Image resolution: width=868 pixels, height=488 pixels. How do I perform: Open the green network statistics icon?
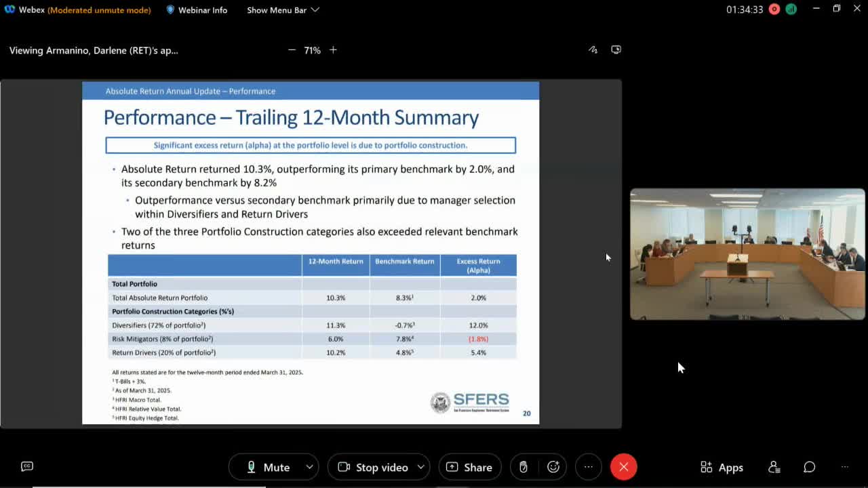(791, 9)
